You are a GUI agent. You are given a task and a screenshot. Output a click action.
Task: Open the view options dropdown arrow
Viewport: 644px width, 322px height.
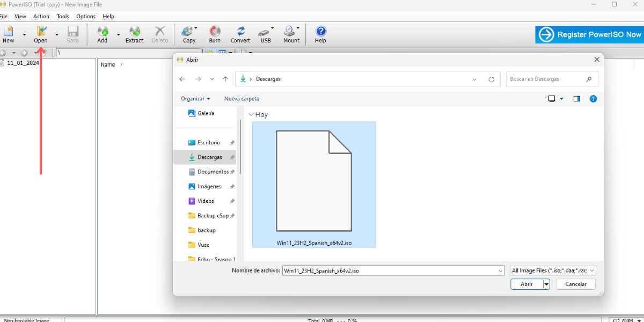(x=561, y=99)
